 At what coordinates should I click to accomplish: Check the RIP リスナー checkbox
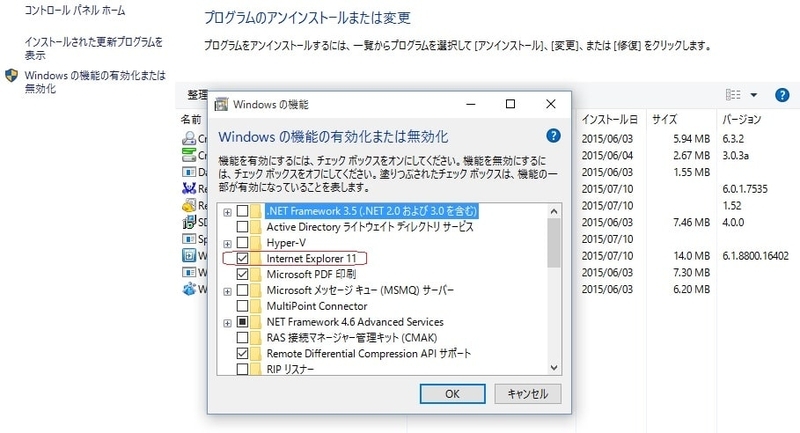click(x=242, y=369)
